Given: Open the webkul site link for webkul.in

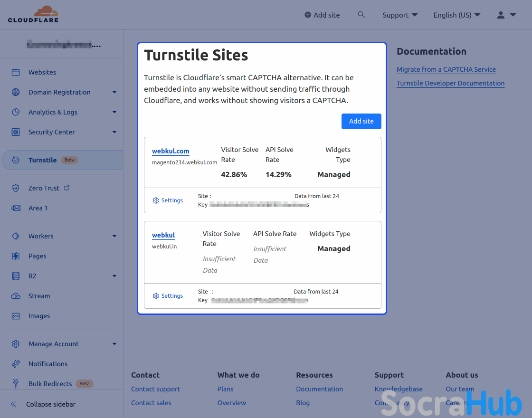Looking at the screenshot, I should click(163, 235).
